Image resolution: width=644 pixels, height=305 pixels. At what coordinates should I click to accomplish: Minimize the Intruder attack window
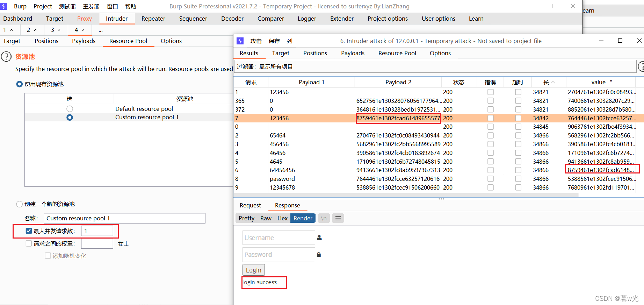(x=601, y=41)
